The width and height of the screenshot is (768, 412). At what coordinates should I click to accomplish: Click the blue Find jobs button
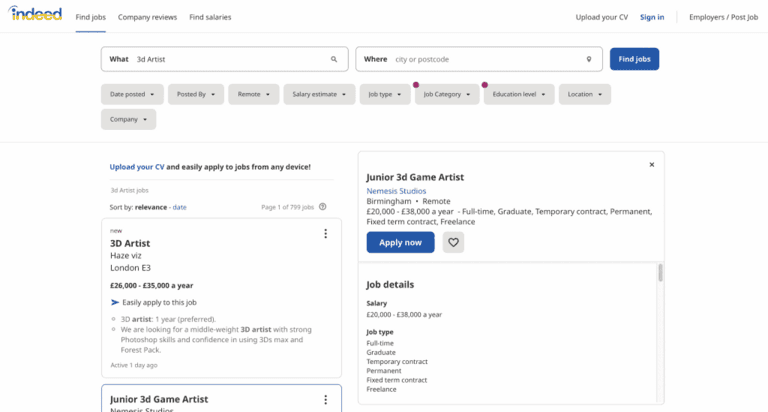[x=634, y=59]
